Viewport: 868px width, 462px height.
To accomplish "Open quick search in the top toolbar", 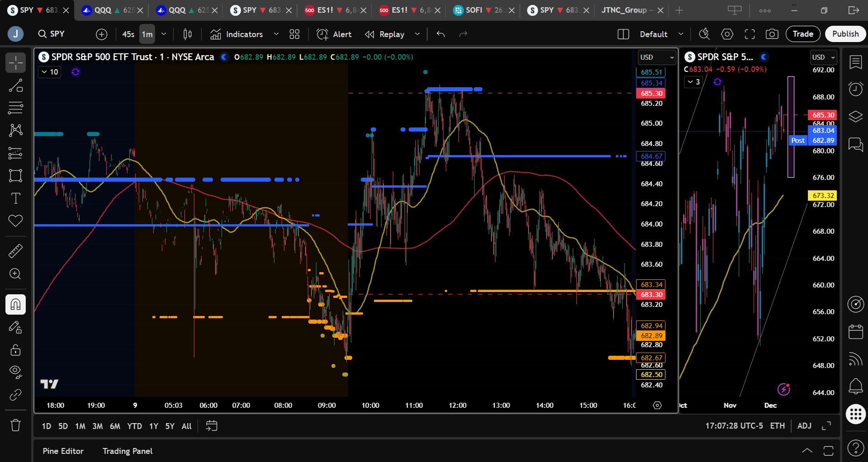I will [704, 34].
